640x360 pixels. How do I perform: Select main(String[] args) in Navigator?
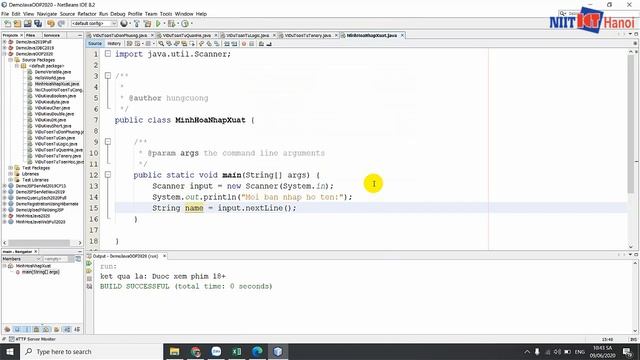tap(40, 272)
